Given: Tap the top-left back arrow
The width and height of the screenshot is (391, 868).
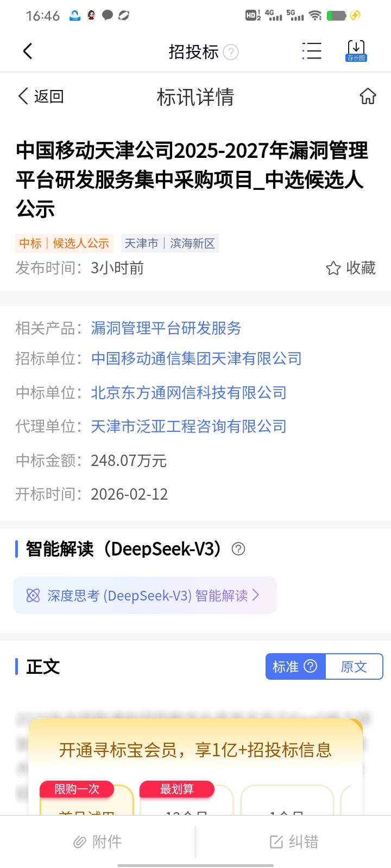Looking at the screenshot, I should (28, 52).
